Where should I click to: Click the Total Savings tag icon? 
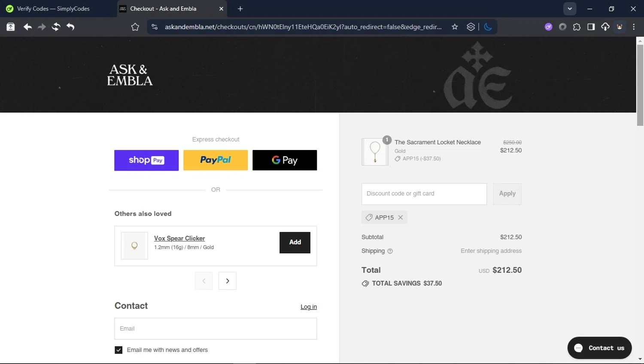365,284
